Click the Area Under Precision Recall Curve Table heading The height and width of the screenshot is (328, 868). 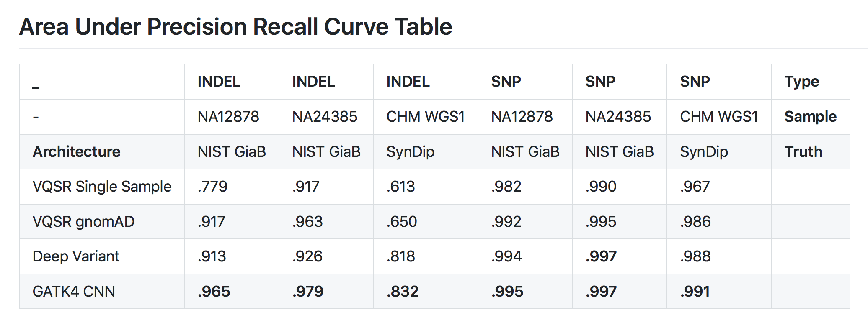(x=235, y=27)
